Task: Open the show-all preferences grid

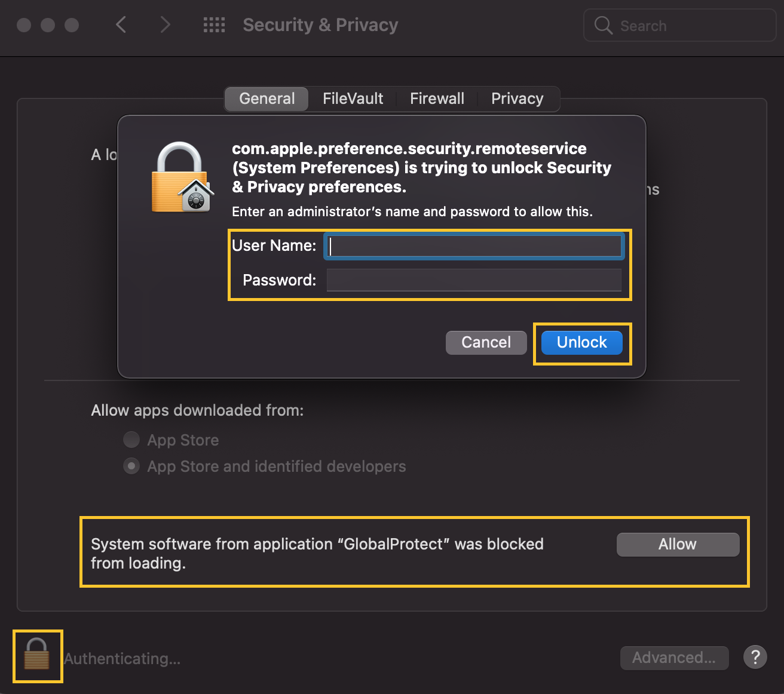Action: [x=214, y=24]
